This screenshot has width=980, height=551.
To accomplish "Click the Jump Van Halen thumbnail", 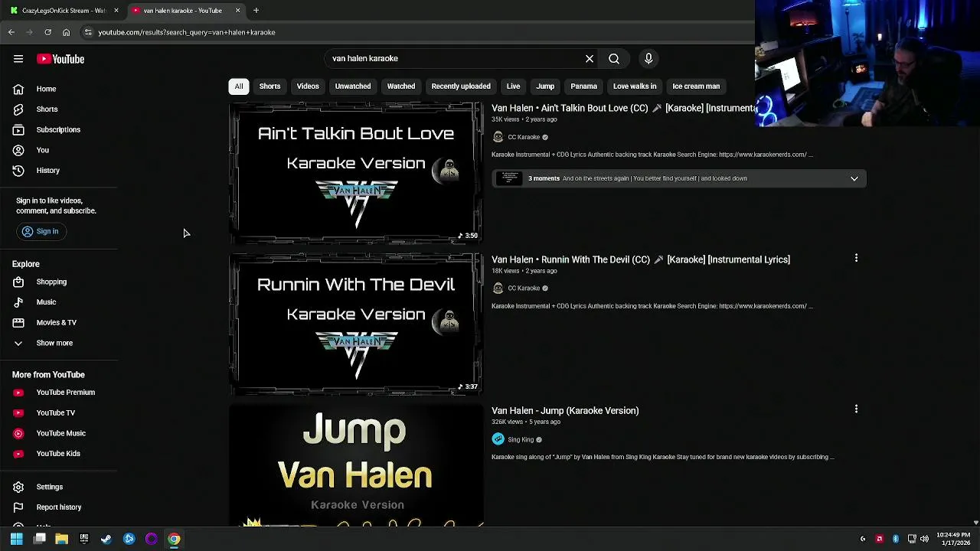I will (356, 466).
